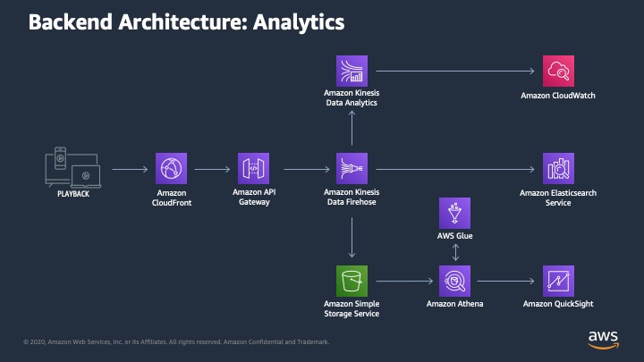Select the AWS Glue icon
Screen dimensions: 644x362
coord(454,213)
